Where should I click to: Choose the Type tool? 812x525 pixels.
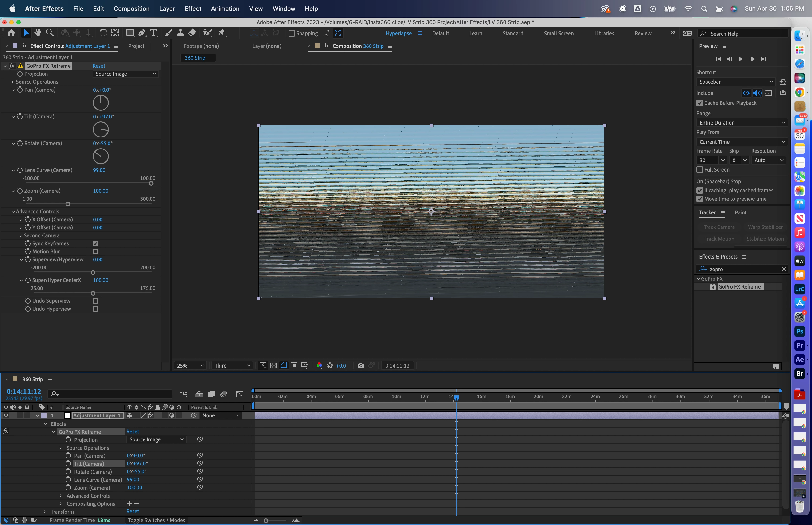[154, 33]
